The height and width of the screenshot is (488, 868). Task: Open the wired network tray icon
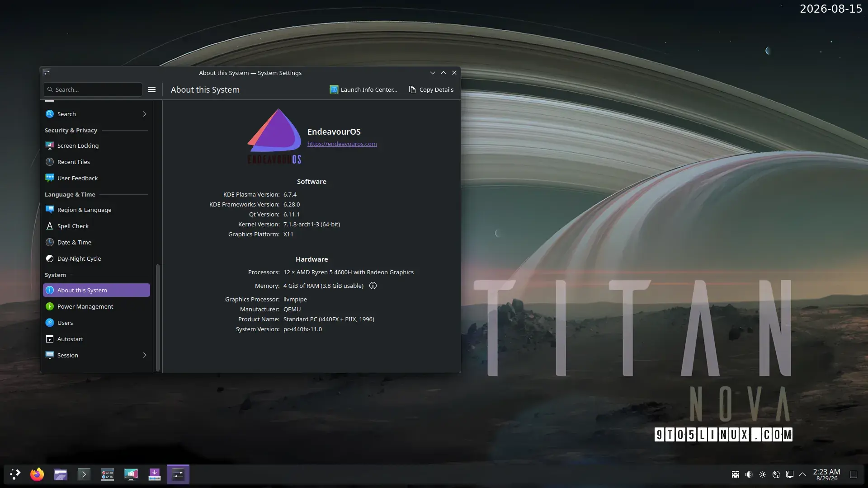[x=790, y=474]
